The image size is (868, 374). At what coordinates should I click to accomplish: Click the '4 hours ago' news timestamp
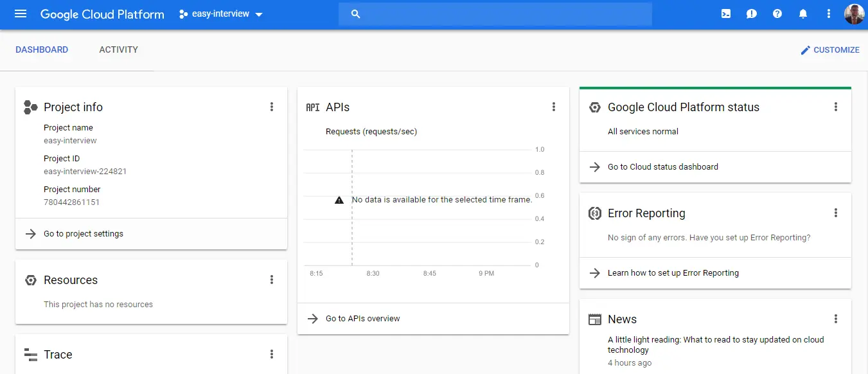630,363
